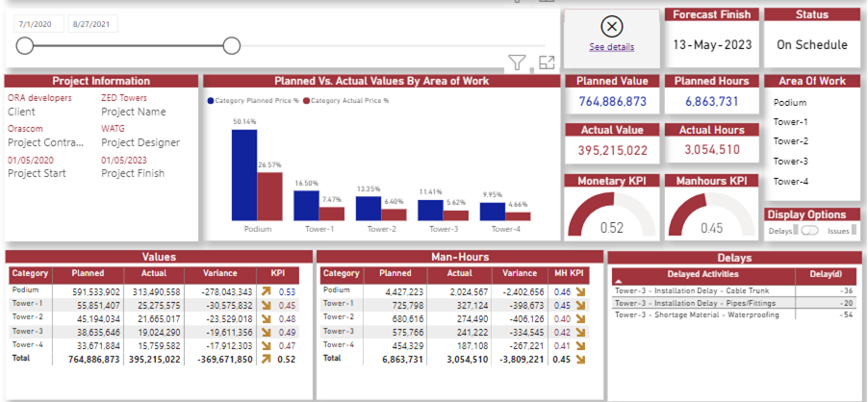Sort Values table by KPI column header

point(278,273)
